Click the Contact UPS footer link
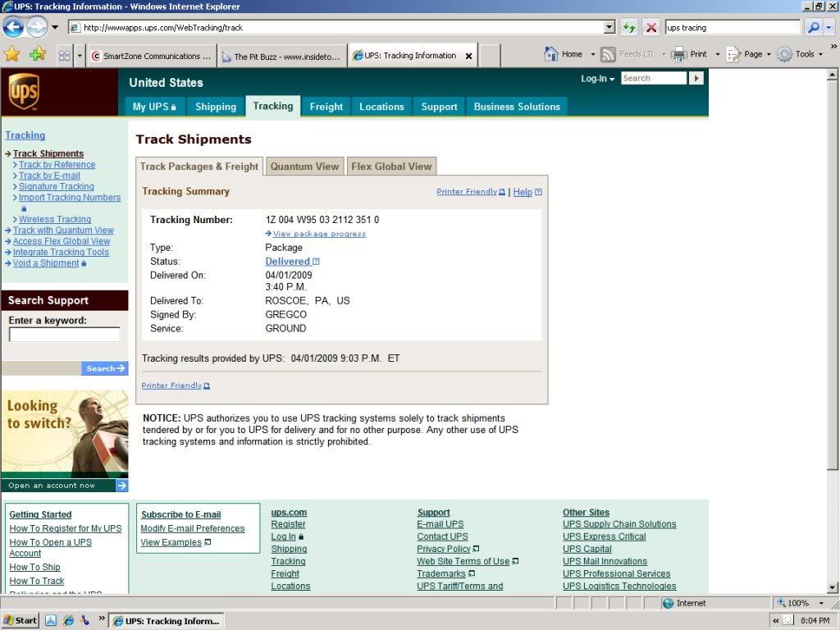 (442, 536)
